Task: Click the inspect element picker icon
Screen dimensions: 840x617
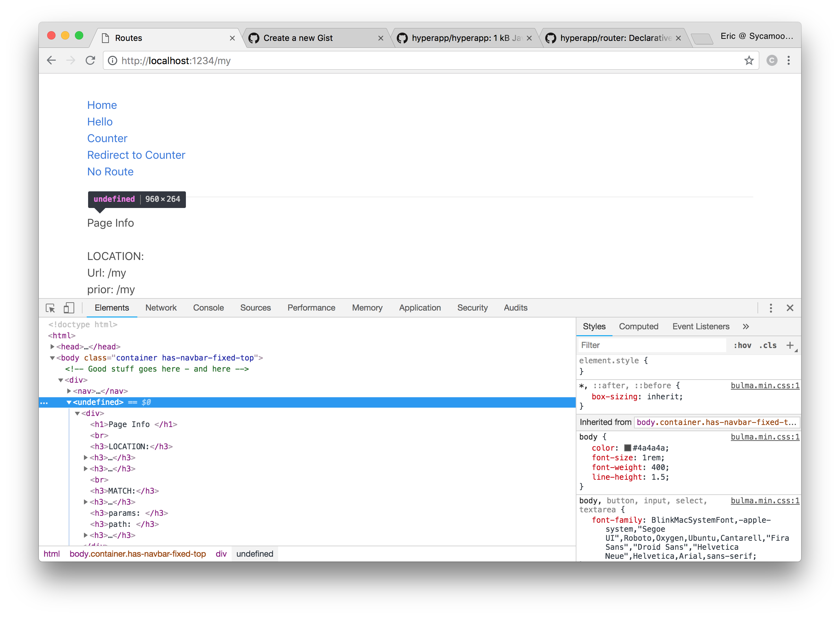Action: tap(50, 308)
